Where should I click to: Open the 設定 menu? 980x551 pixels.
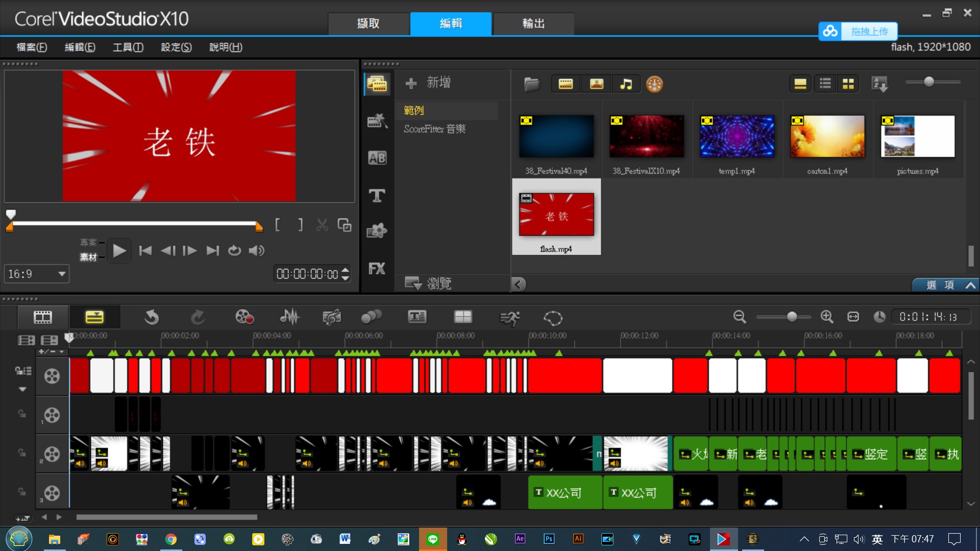coord(176,47)
